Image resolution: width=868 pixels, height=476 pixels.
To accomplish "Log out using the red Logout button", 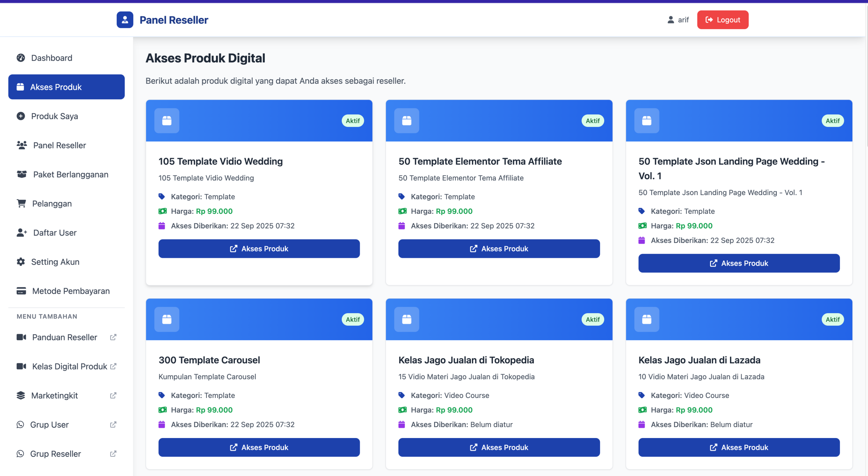I will pos(723,20).
